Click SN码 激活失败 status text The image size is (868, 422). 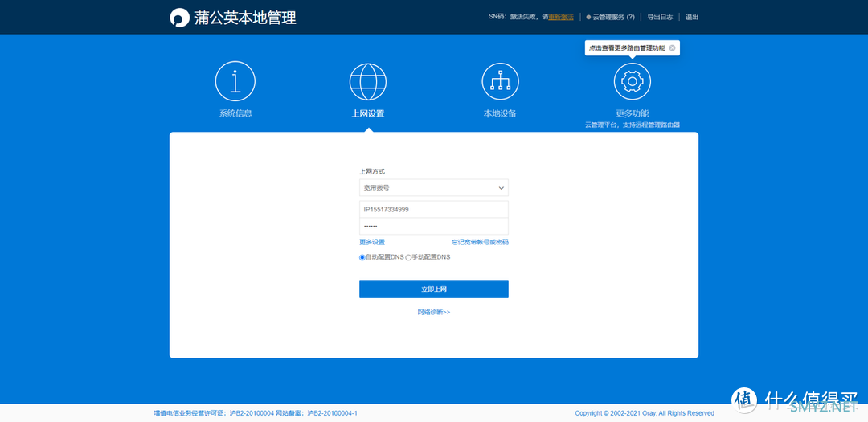click(x=518, y=17)
